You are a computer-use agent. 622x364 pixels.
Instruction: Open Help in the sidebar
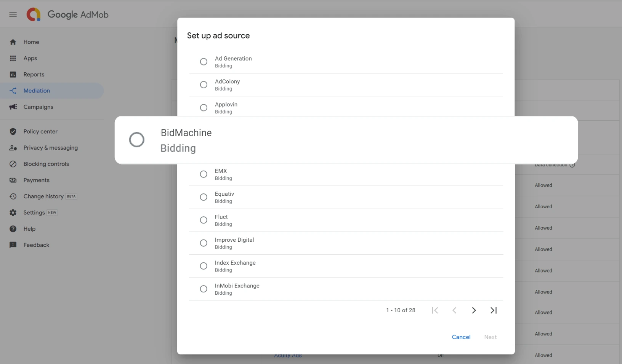52,229
